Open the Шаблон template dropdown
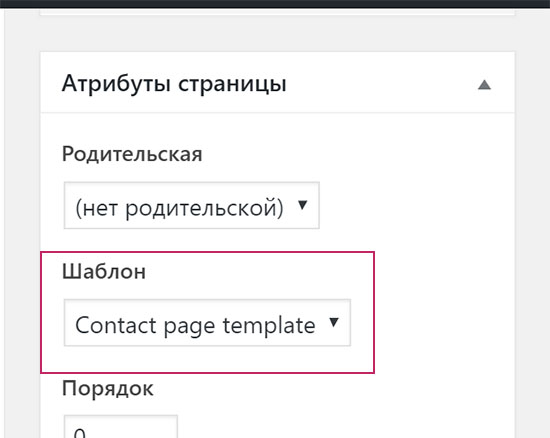The width and height of the screenshot is (550, 438). coord(207,323)
